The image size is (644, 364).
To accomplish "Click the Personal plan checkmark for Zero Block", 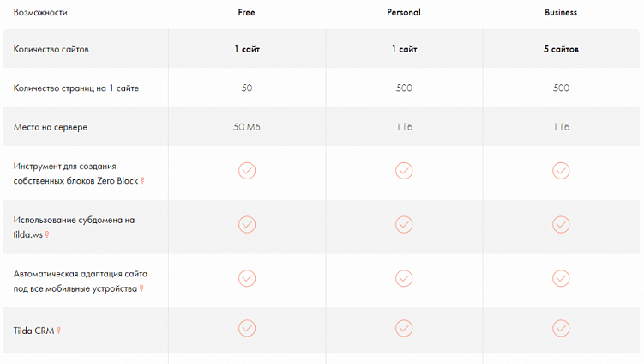I will pos(404,171).
